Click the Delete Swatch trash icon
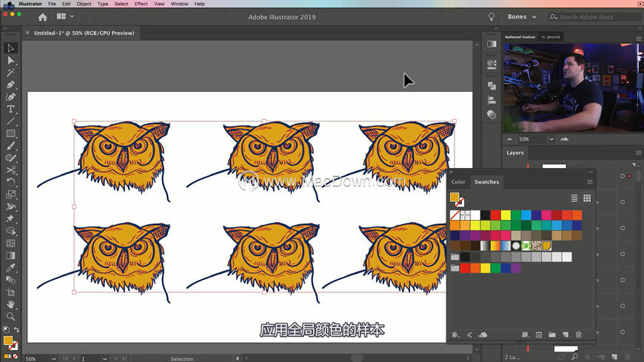 578,335
